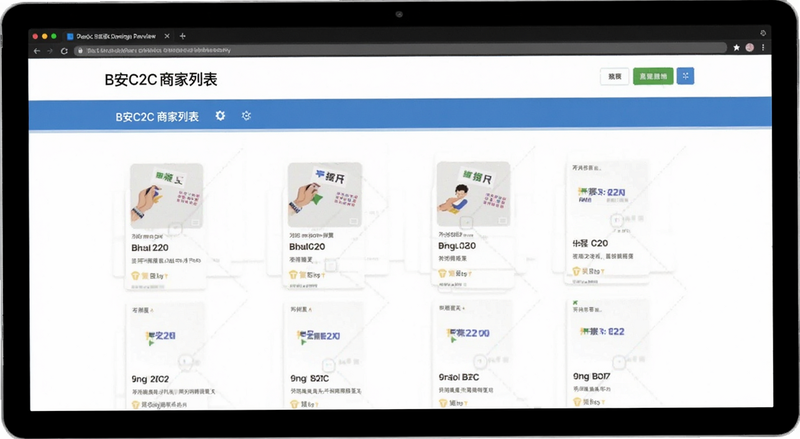
Task: Focus the browser address bar
Action: [401, 50]
